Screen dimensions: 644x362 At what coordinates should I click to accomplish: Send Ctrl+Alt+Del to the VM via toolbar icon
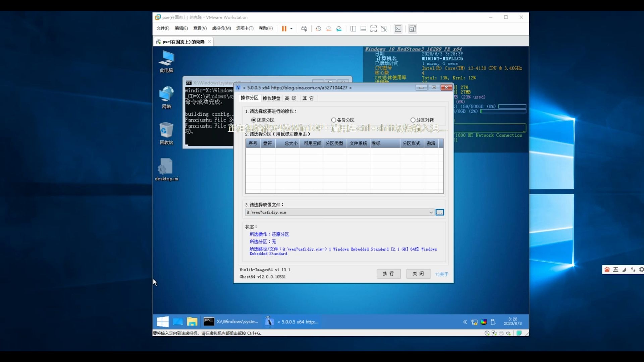pyautogui.click(x=304, y=29)
